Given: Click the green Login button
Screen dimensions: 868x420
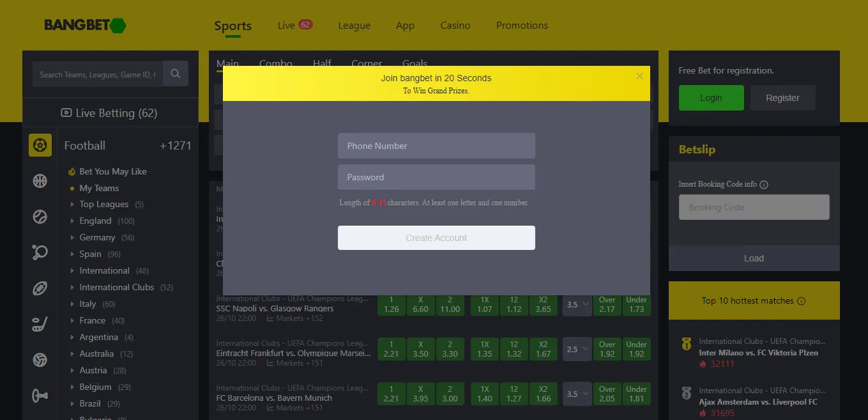Looking at the screenshot, I should [x=711, y=98].
